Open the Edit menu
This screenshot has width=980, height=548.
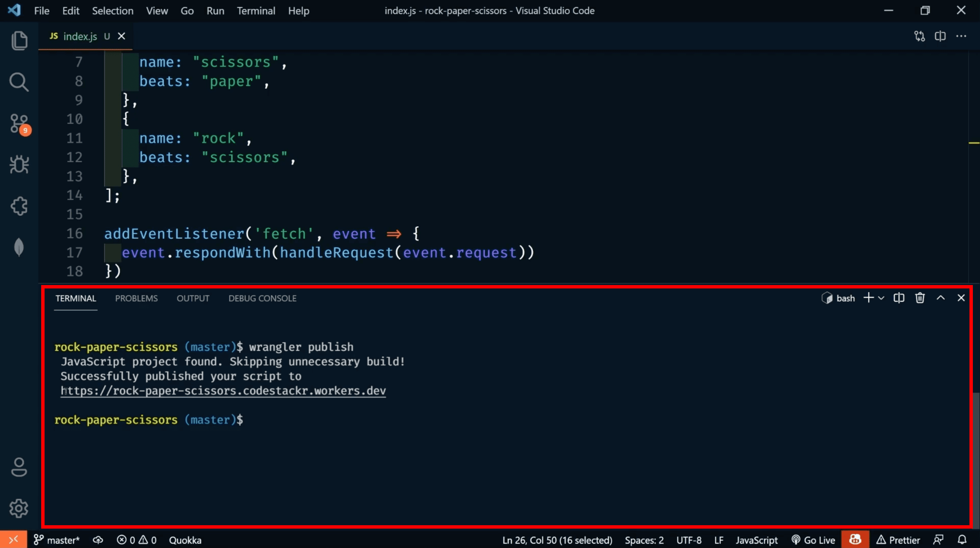[x=71, y=11]
